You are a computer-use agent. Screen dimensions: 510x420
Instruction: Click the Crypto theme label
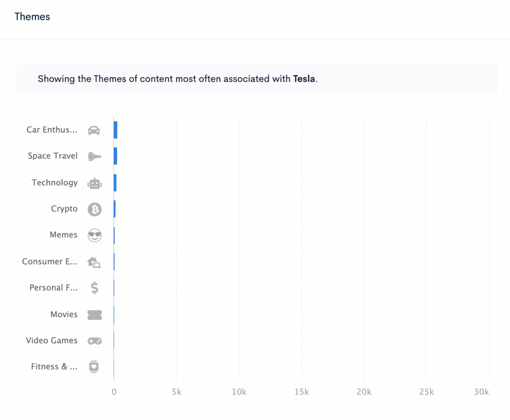(x=64, y=209)
